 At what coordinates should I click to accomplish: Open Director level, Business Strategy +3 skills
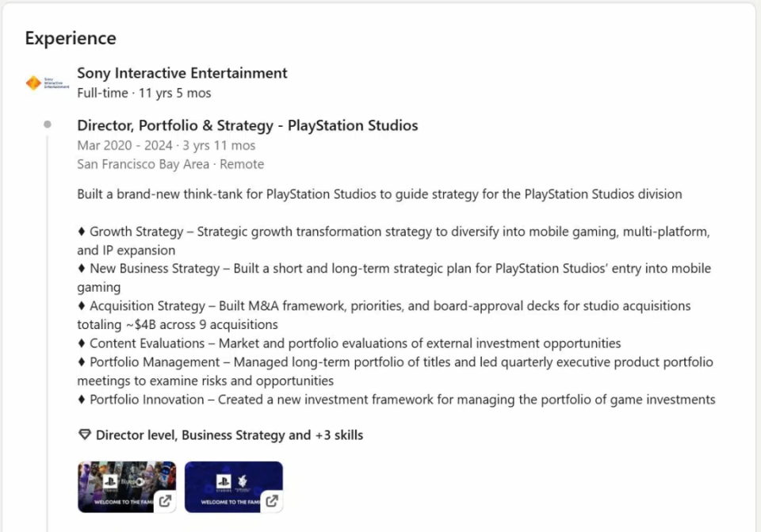[229, 434]
